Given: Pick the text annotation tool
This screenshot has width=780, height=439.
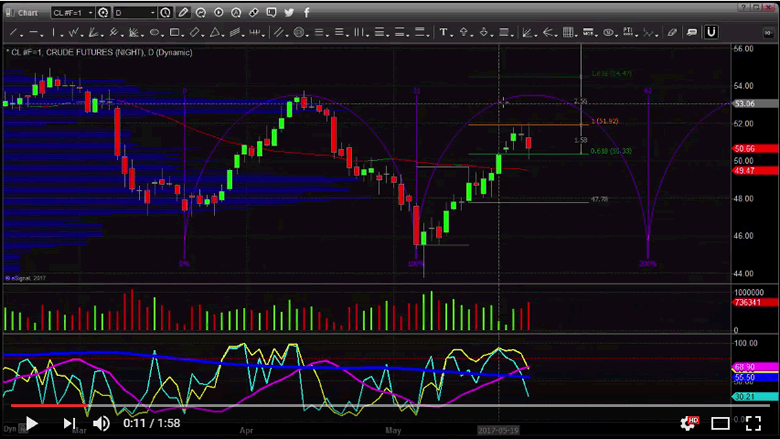Looking at the screenshot, I should [443, 32].
